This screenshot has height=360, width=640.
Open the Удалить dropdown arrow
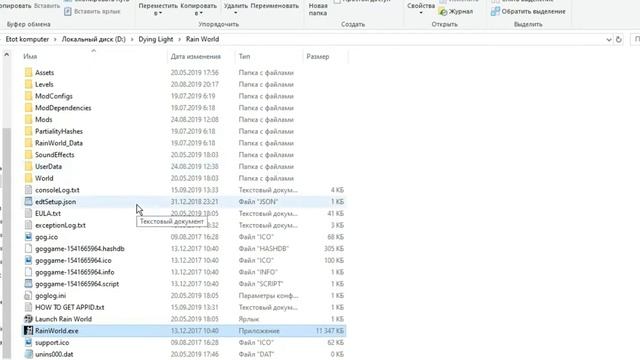click(236, 13)
